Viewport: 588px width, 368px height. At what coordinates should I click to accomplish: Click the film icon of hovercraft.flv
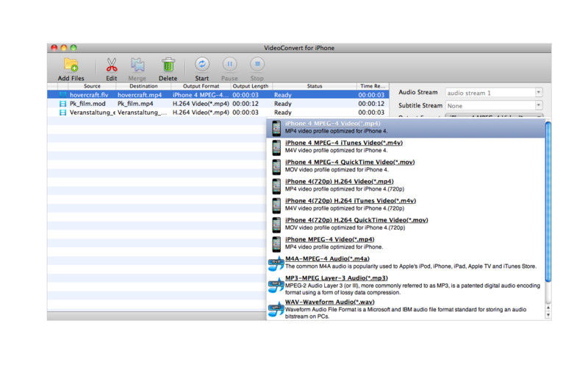pos(62,95)
